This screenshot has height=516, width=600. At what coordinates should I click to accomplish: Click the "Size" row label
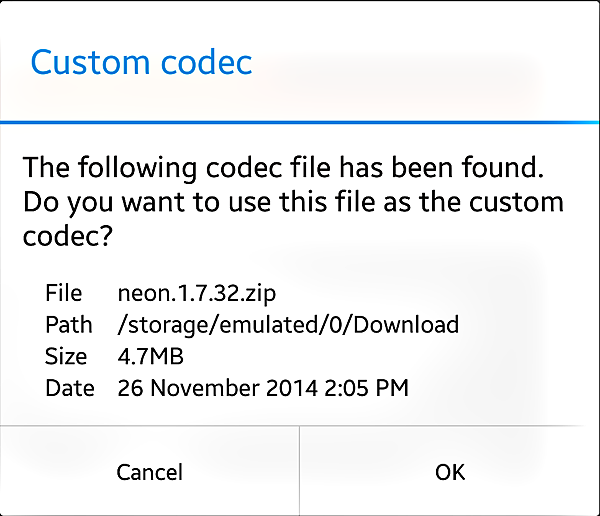coord(66,356)
